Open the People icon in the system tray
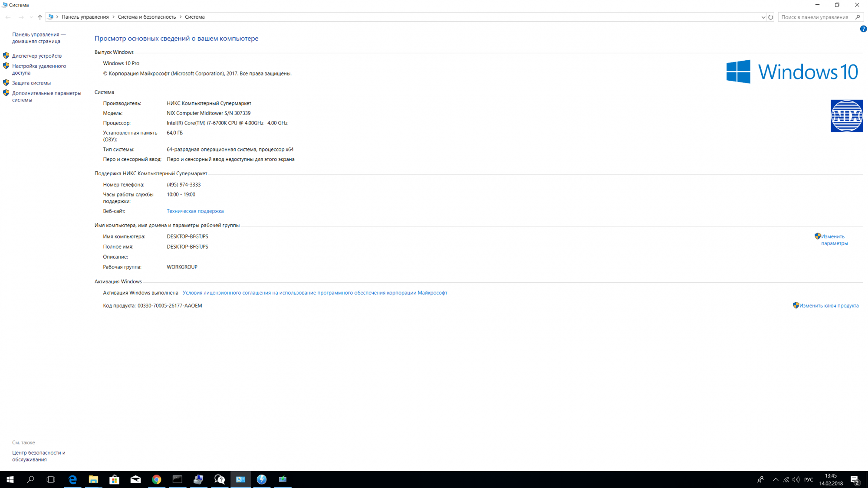 coord(760,479)
